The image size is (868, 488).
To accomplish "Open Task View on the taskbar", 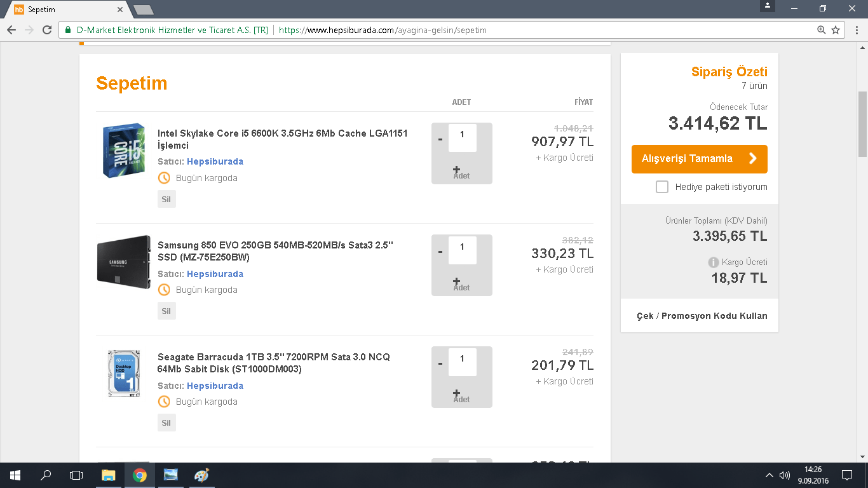I will [76, 475].
